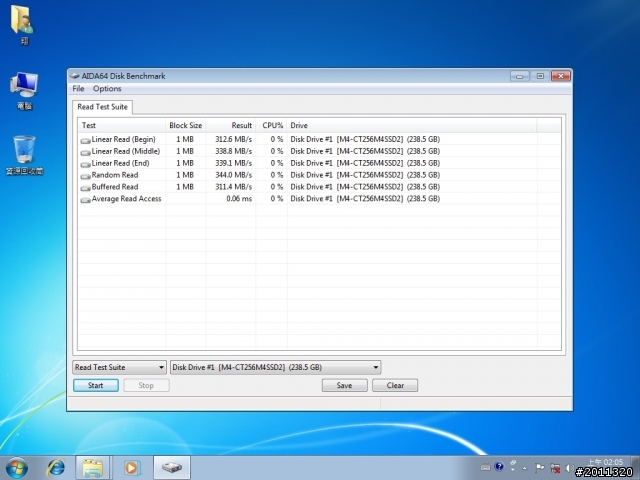640x480 pixels.
Task: Open the File menu
Action: [78, 89]
